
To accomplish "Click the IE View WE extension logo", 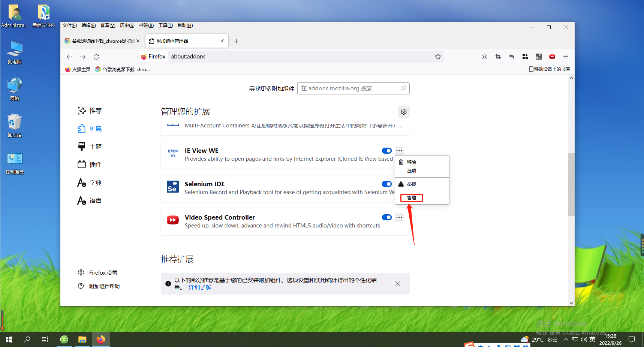I will pyautogui.click(x=173, y=153).
